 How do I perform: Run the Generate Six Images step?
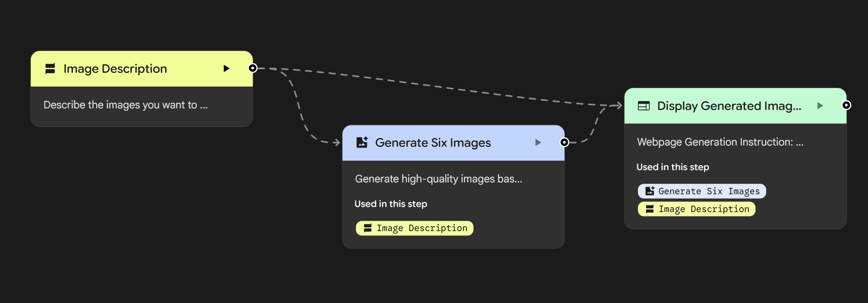pos(538,142)
